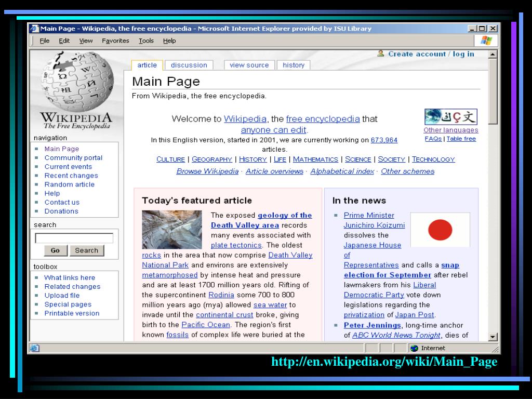Viewport: 532px width, 399px height.
Task: Click the scroll down arrow of the page
Action: (x=493, y=337)
